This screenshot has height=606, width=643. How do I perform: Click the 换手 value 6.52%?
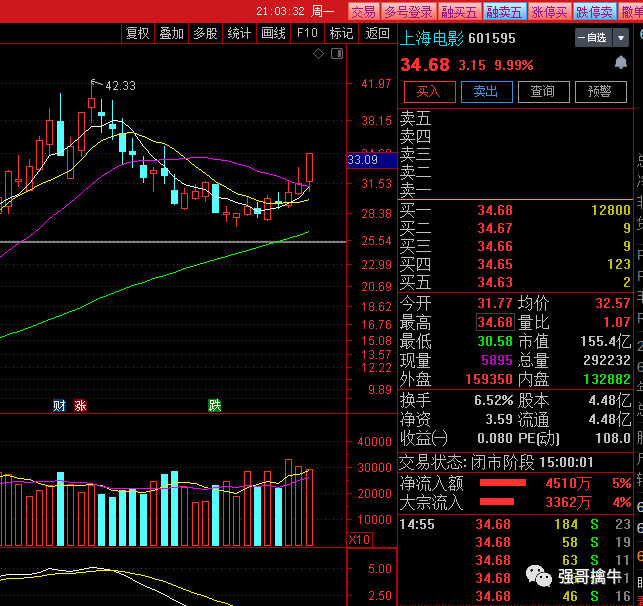click(x=493, y=400)
